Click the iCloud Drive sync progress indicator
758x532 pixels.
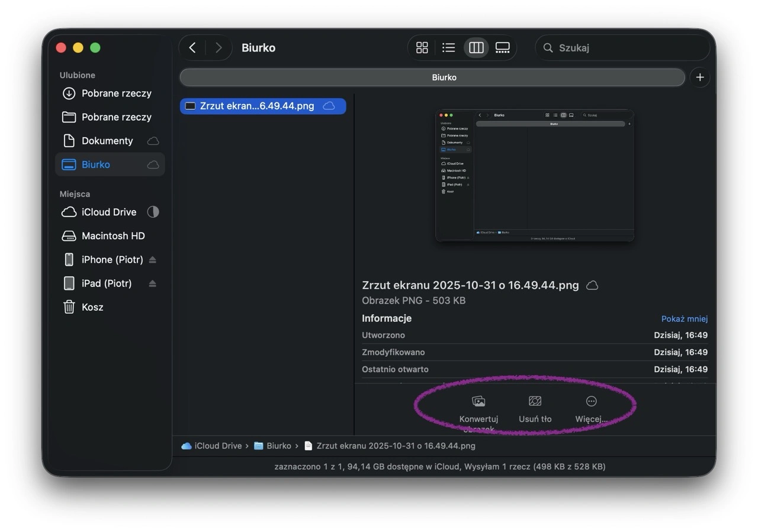tap(153, 212)
